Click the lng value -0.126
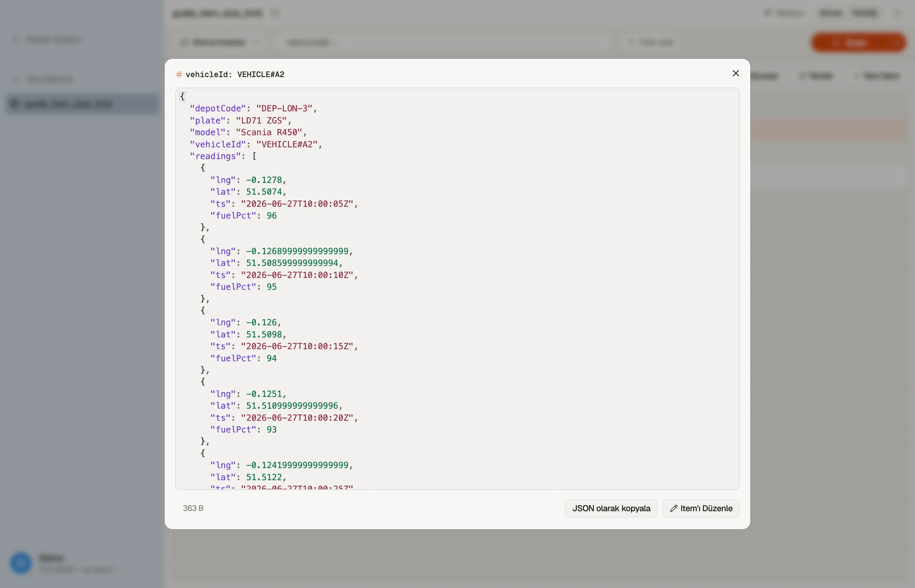Image resolution: width=915 pixels, height=588 pixels. (261, 322)
